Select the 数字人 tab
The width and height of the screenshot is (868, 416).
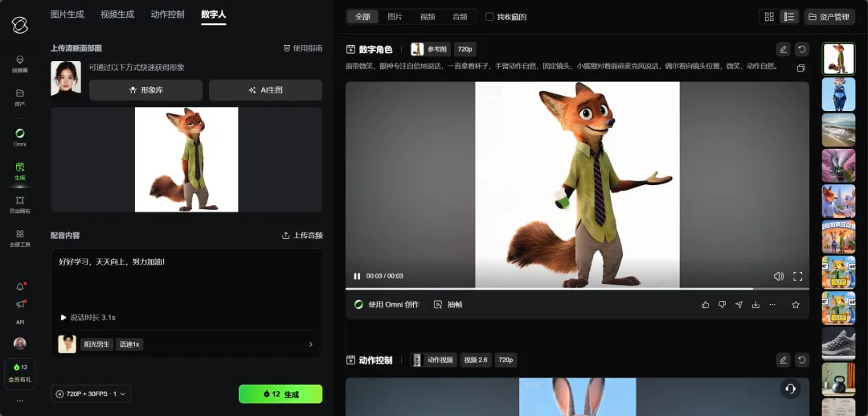point(214,14)
